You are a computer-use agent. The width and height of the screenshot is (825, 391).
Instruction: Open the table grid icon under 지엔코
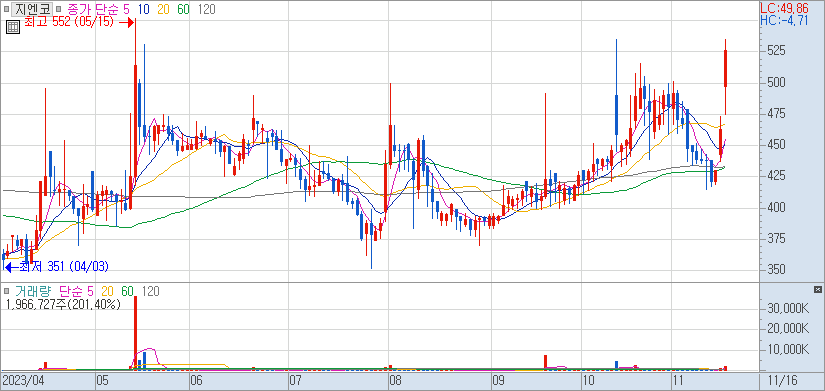[x=13, y=27]
